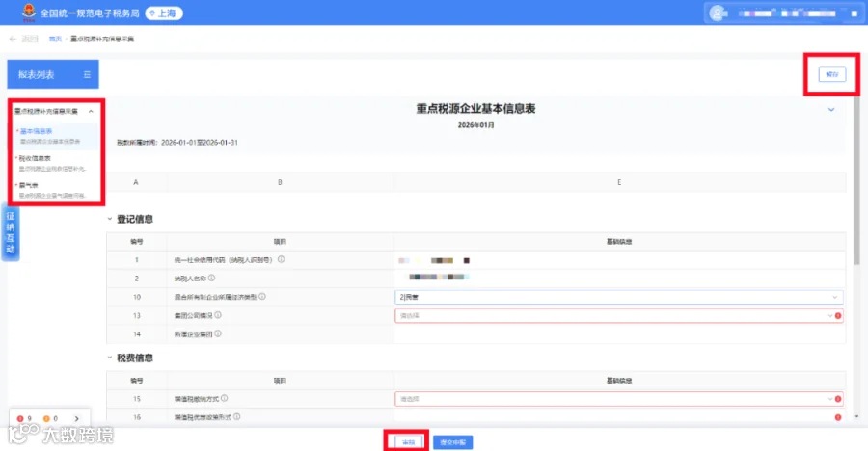Screen dimensions: 868x451
Task: Click the 暂存 save-draft button
Action: [x=832, y=74]
